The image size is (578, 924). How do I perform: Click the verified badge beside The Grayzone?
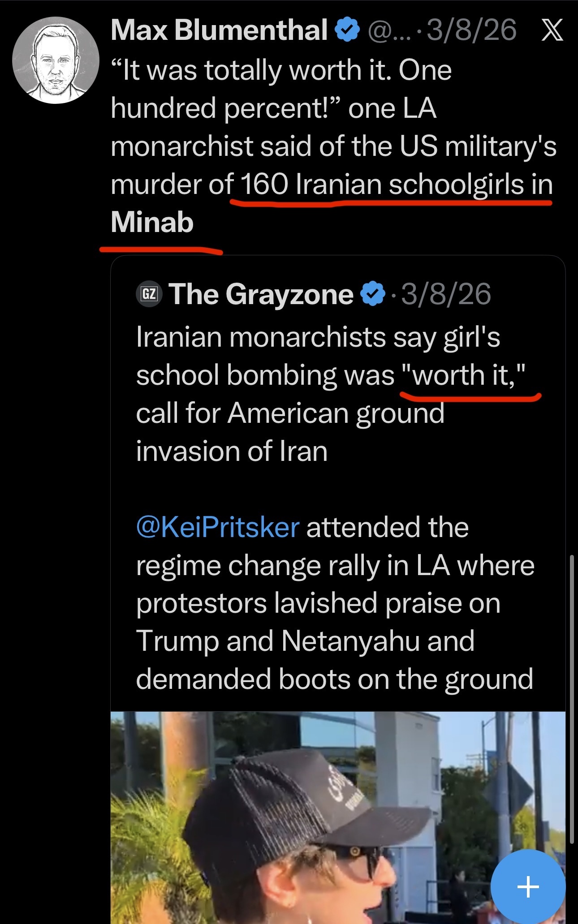pyautogui.click(x=373, y=294)
